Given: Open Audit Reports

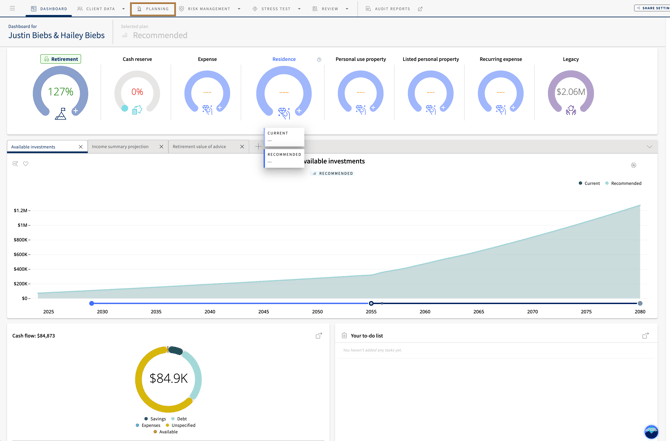Looking at the screenshot, I should click(x=388, y=9).
